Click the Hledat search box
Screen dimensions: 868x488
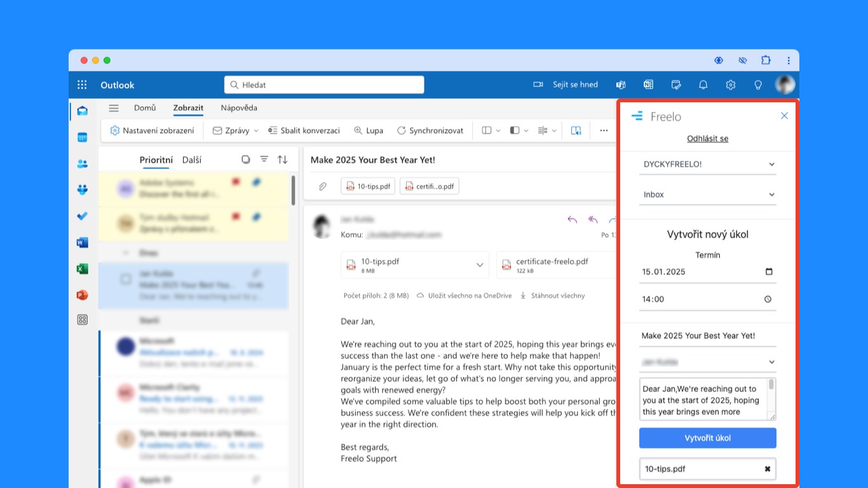pyautogui.click(x=324, y=85)
